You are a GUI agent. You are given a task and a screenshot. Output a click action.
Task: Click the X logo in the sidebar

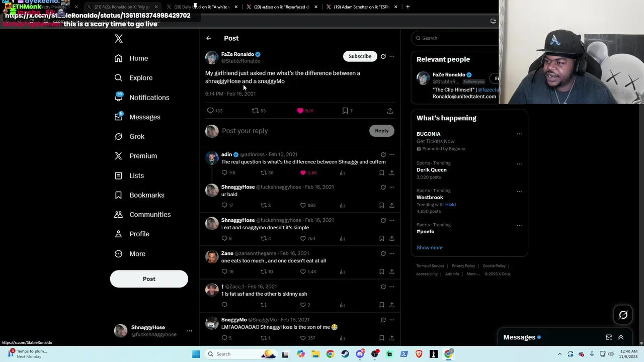(119, 39)
